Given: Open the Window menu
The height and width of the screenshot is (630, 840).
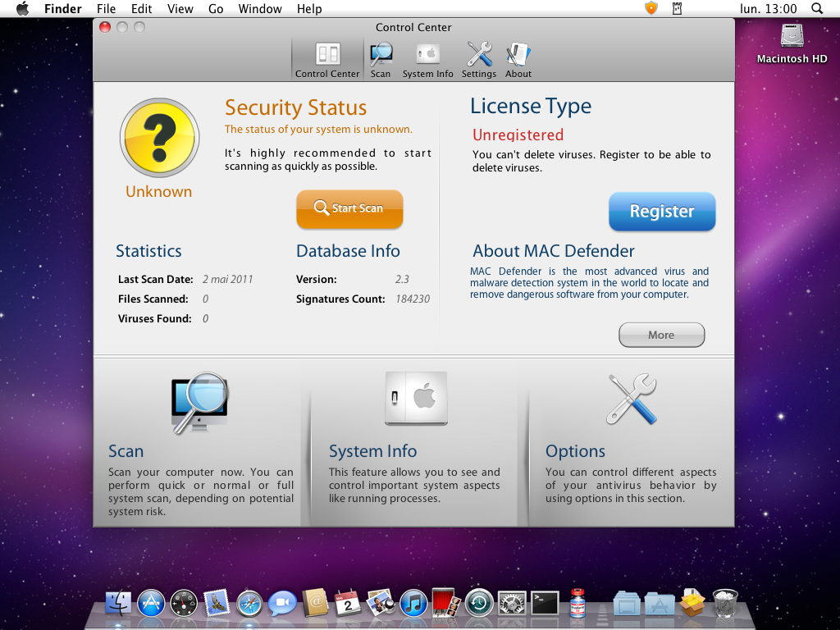Looking at the screenshot, I should tap(259, 9).
